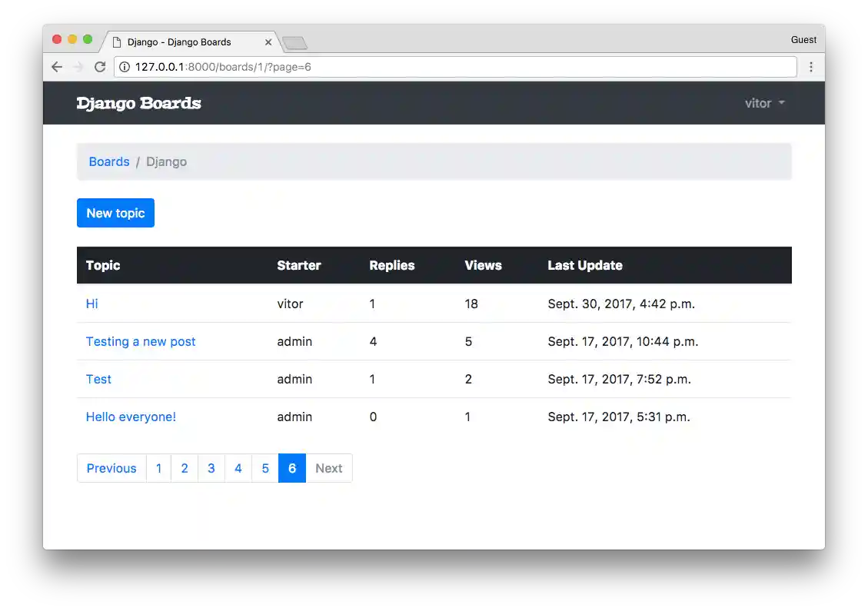This screenshot has width=868, height=611.
Task: Click the 0 replies cell
Action: coord(373,417)
